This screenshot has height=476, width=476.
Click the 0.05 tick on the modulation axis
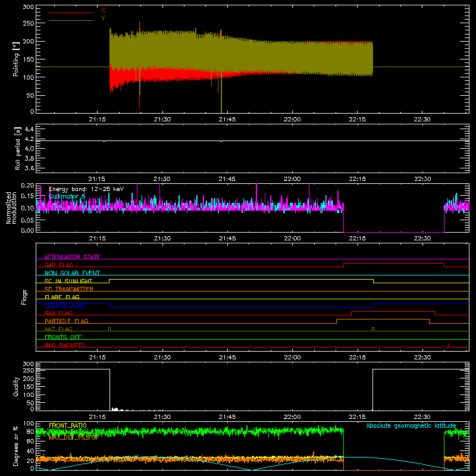(27, 220)
